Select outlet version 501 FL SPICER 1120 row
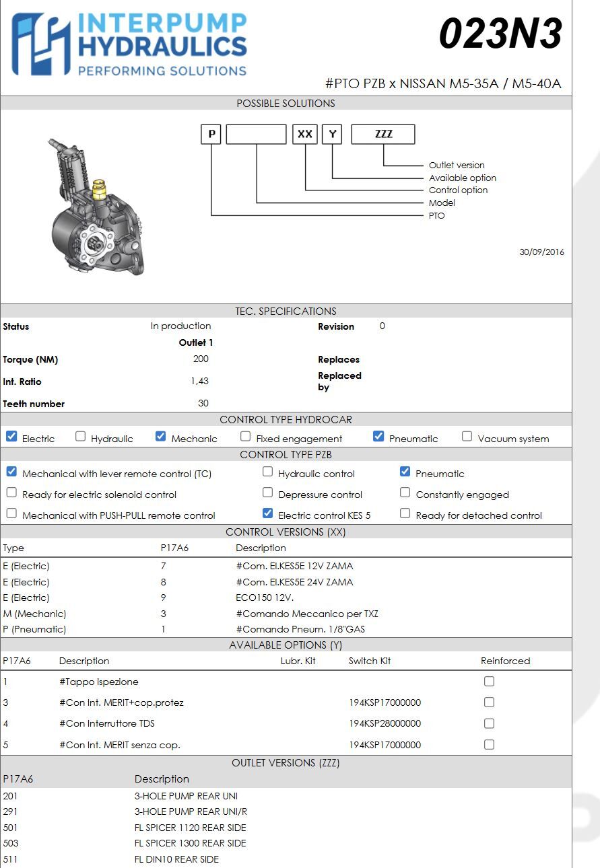The height and width of the screenshot is (868, 600). click(286, 828)
